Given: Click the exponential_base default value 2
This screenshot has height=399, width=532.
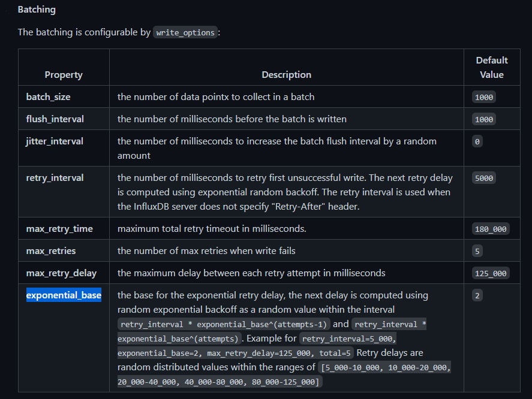Looking at the screenshot, I should (477, 295).
